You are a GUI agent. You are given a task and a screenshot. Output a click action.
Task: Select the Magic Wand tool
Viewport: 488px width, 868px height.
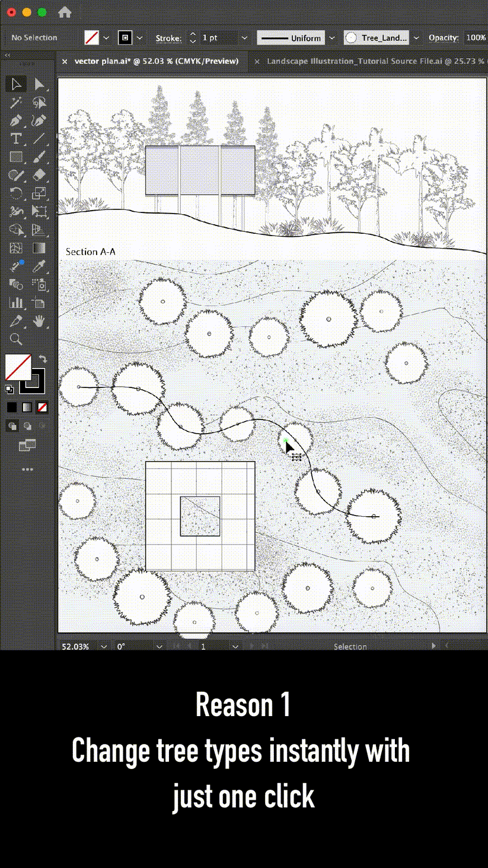click(x=16, y=103)
